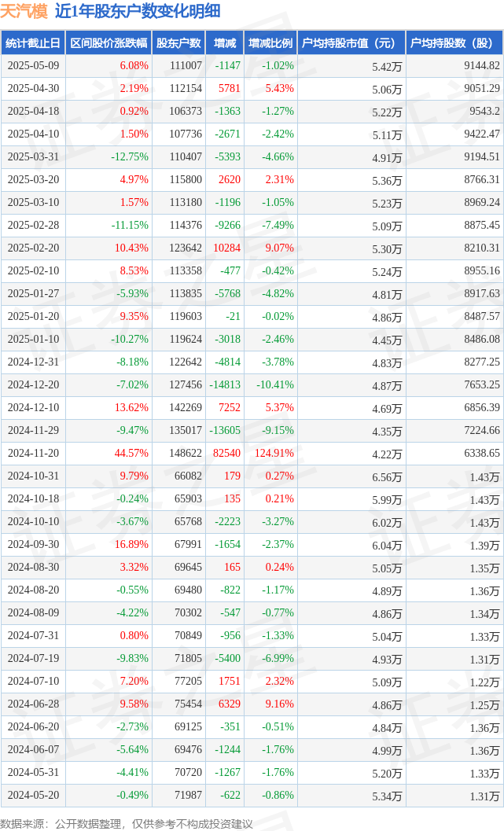Viewport: 504px width, 831px height.
Task: Click the 数据来源 footer note
Action: click(x=126, y=824)
